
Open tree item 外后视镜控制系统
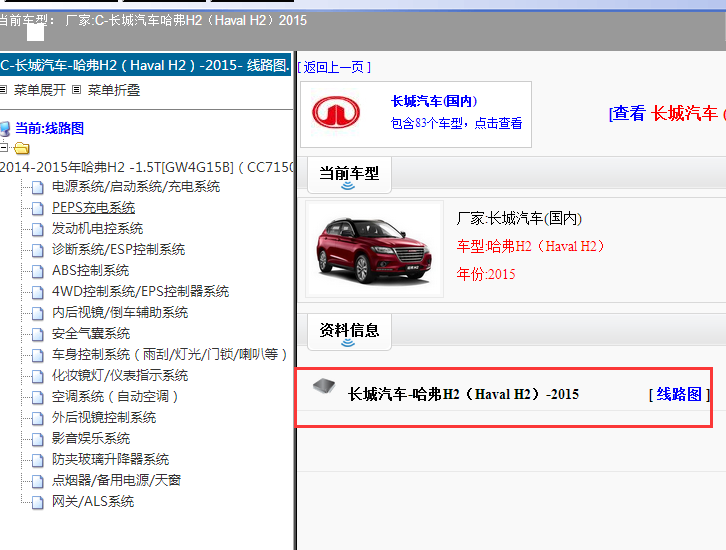(104, 417)
